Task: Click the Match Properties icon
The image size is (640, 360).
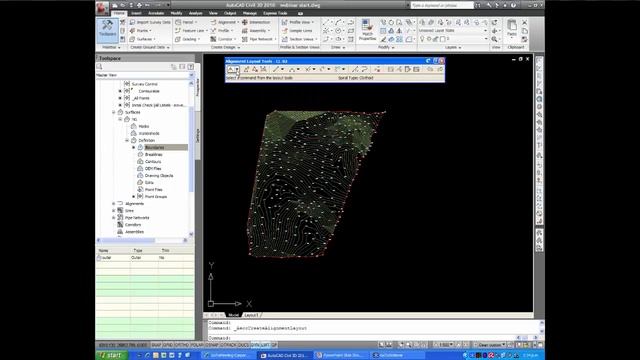Action: click(x=367, y=30)
